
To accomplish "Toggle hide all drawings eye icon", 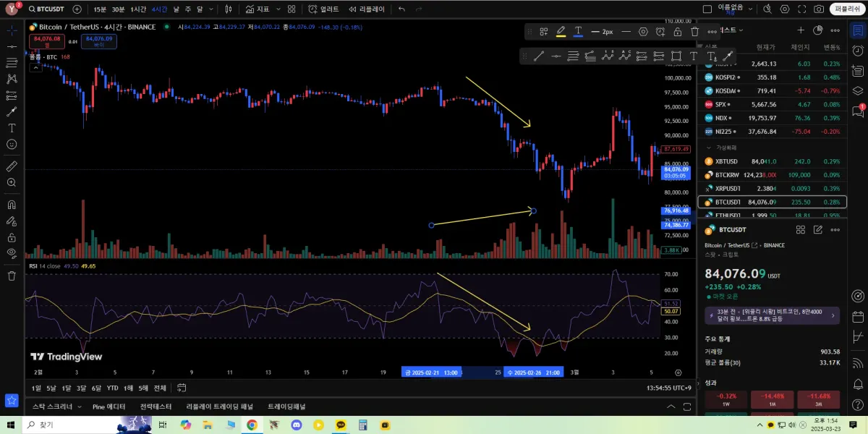I will click(12, 253).
